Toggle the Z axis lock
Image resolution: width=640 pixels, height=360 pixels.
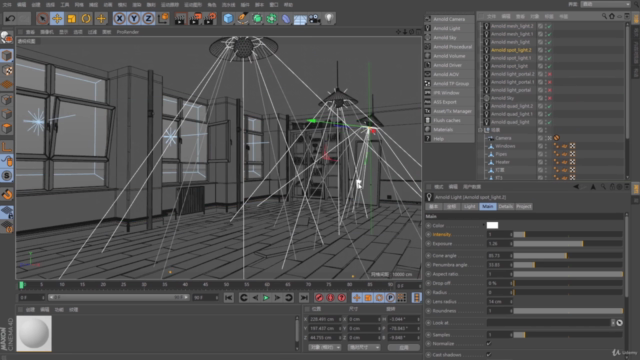point(148,18)
